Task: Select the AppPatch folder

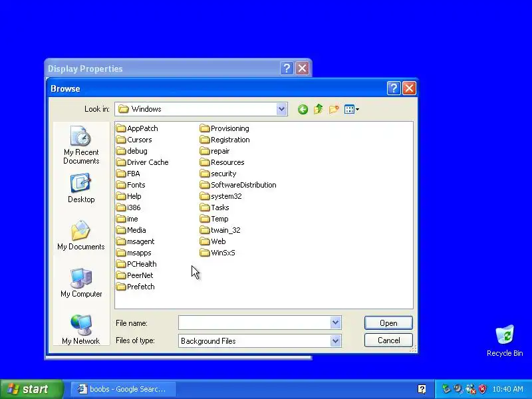Action: (x=137, y=128)
